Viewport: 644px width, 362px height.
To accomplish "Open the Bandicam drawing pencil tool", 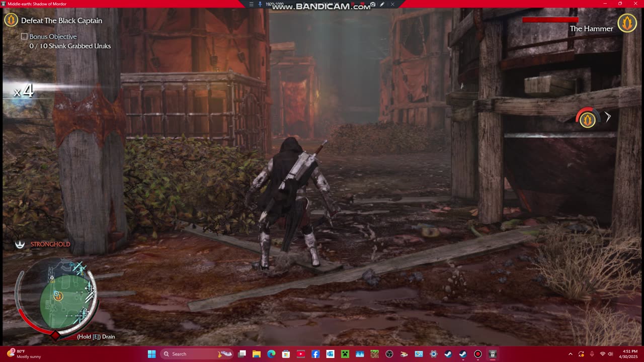I will [x=382, y=4].
